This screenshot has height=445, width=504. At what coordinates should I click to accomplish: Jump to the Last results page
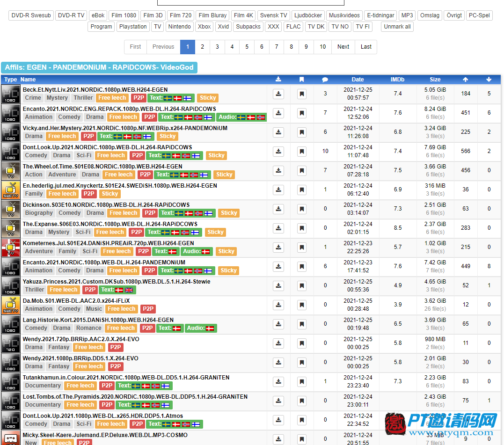coord(366,47)
